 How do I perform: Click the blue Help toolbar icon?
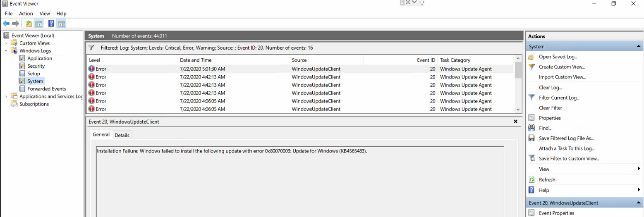pos(51,24)
